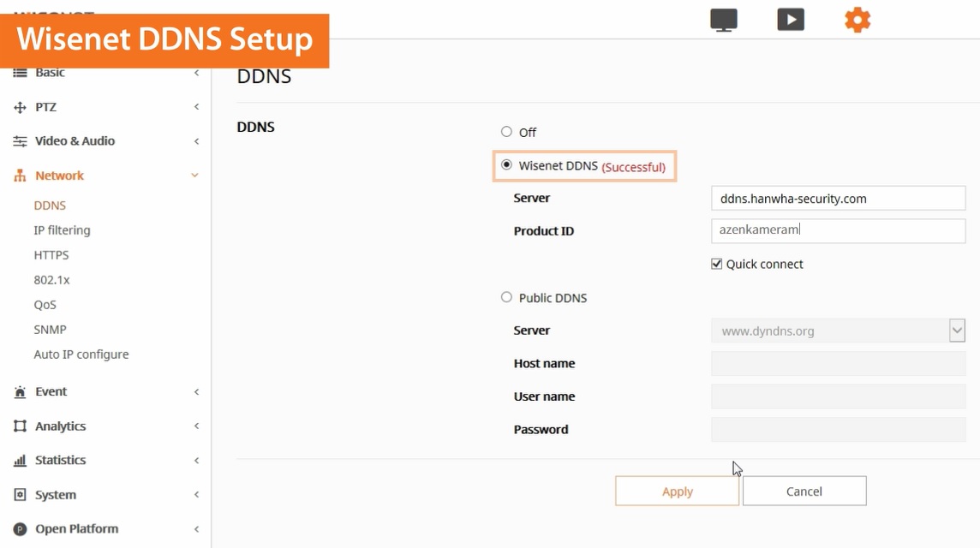This screenshot has height=548, width=980.
Task: Open the SNMP submenu item
Action: (x=50, y=330)
